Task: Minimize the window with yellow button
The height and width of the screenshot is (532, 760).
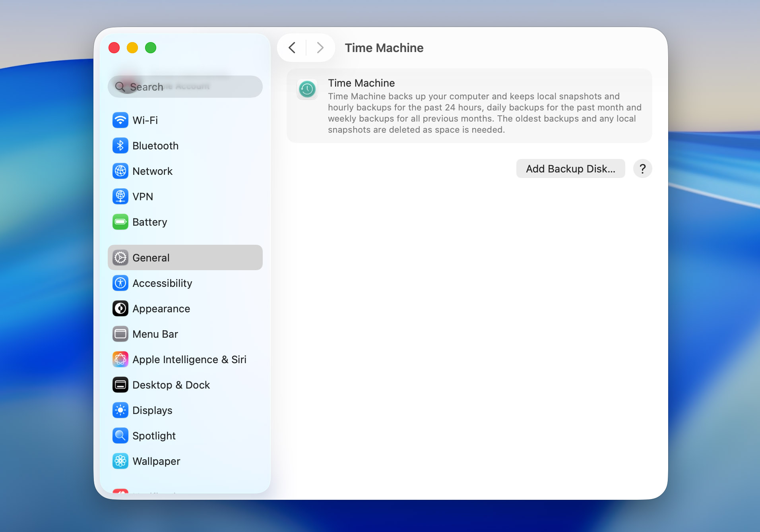Action: [132, 48]
